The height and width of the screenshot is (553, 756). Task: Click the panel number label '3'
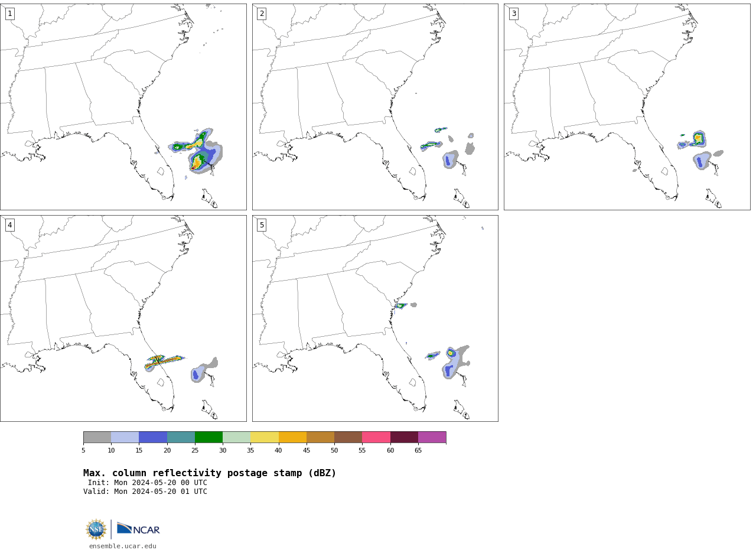click(x=513, y=14)
